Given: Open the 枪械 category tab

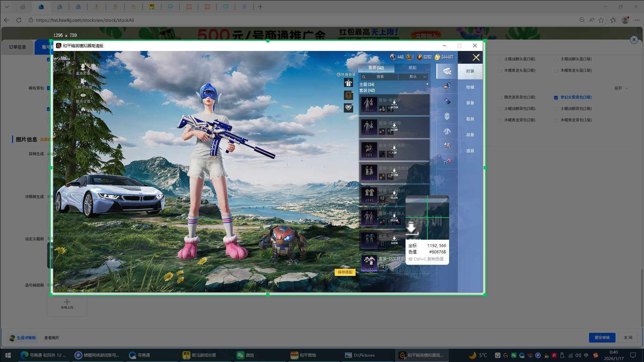Looking at the screenshot, I should point(470,87).
